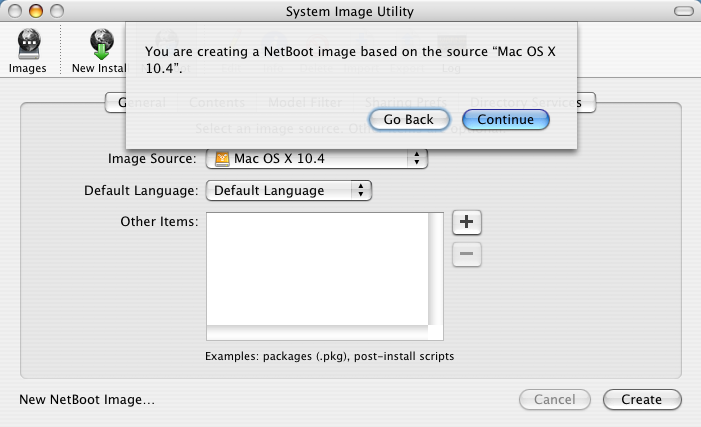Click the New Install globe icon
This screenshot has width=701, height=427.
(x=101, y=44)
